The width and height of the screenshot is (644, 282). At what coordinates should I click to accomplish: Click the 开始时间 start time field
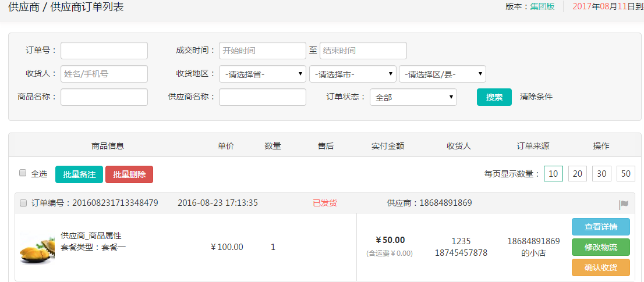click(x=262, y=51)
